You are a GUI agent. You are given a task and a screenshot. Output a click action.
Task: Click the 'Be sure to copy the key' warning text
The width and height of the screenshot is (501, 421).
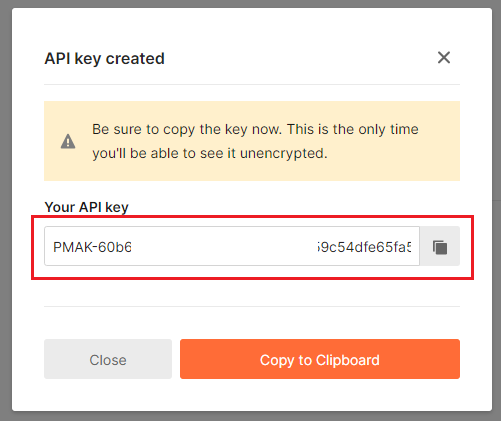tap(159, 129)
